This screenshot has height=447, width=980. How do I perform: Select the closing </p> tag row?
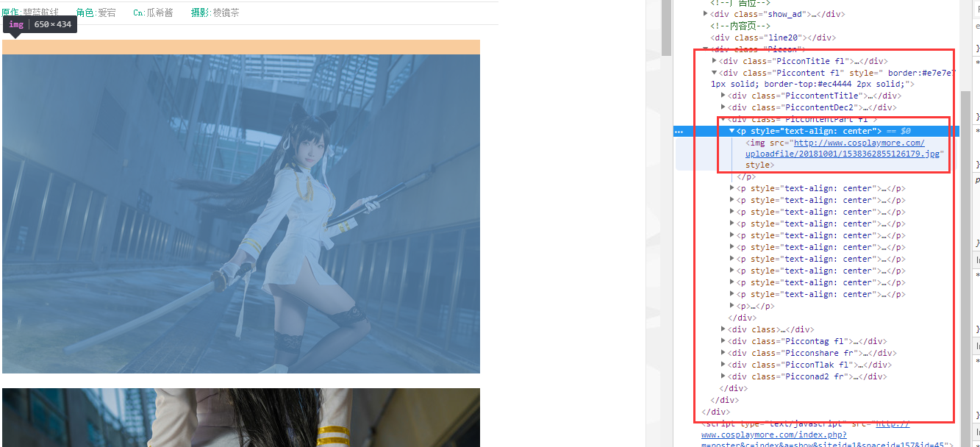[x=746, y=177]
